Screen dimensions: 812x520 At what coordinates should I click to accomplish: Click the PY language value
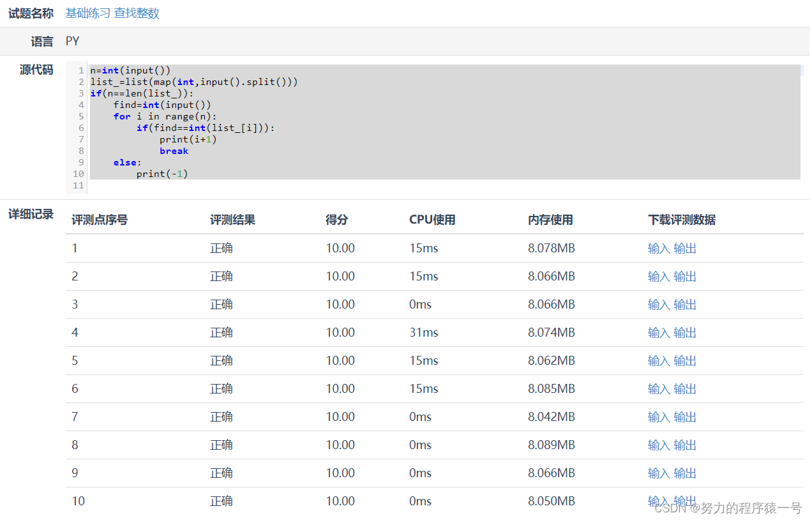73,42
